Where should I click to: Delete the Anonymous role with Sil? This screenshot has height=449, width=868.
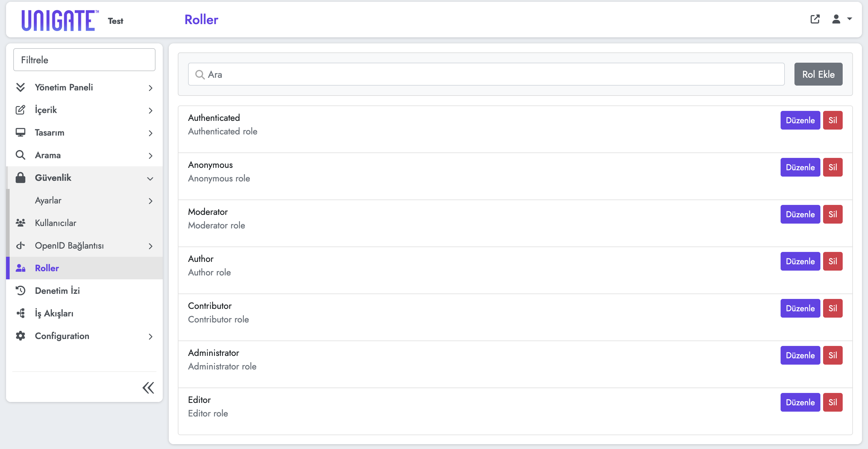click(x=832, y=167)
